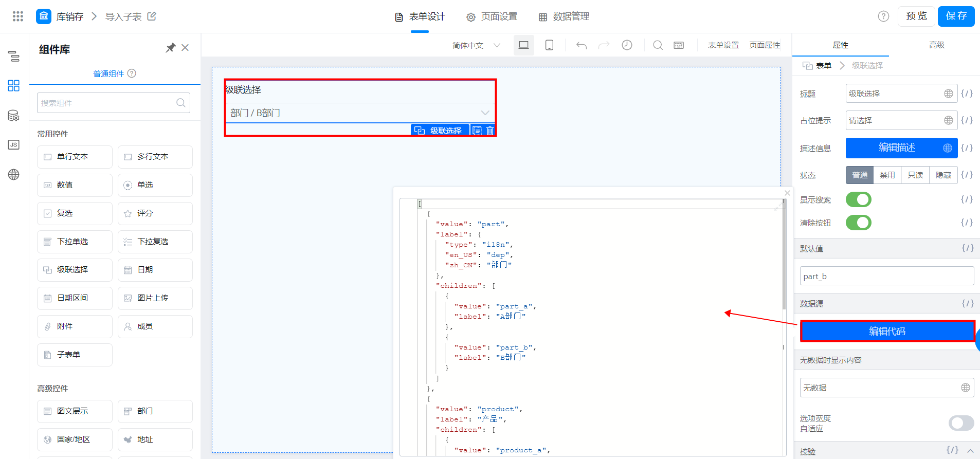Screen dimensions: 980x459
Task: Open the JS actions sidebar icon
Action: coord(14,145)
